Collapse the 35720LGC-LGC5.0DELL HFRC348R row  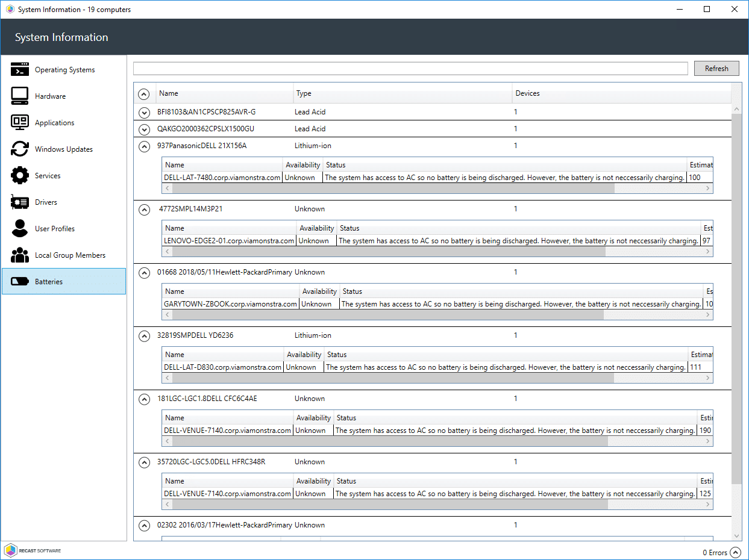click(143, 462)
